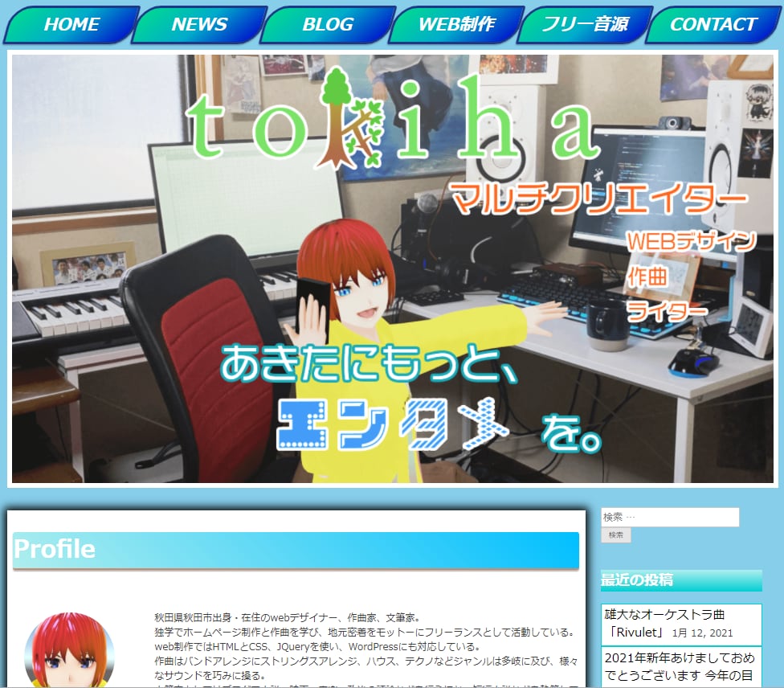Click the ライター text in banner

pos(667,311)
